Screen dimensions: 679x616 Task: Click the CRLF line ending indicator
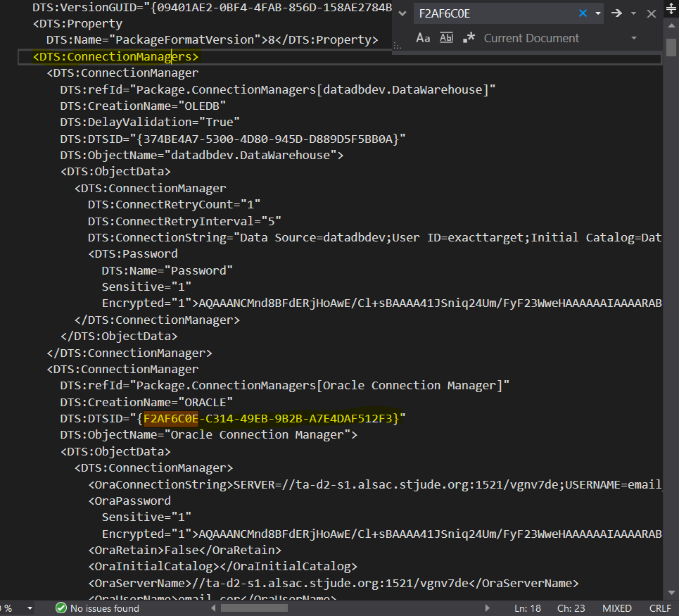(x=660, y=608)
